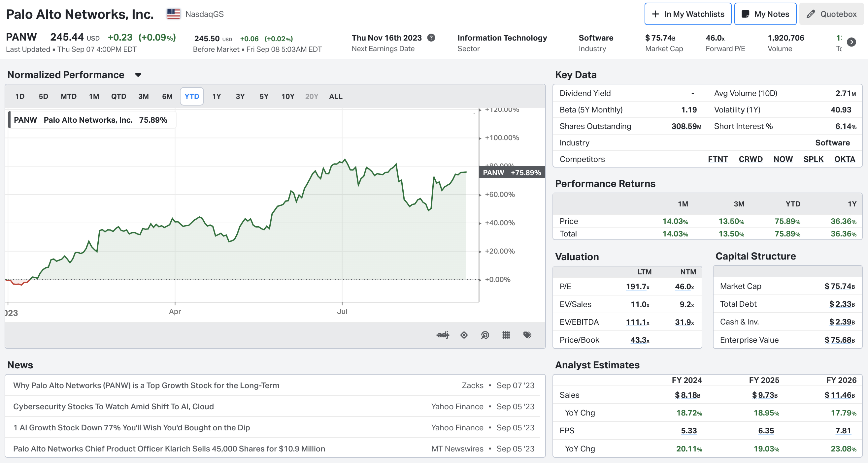The height and width of the screenshot is (463, 868).
Task: Set chart range to 10Y
Action: [288, 96]
